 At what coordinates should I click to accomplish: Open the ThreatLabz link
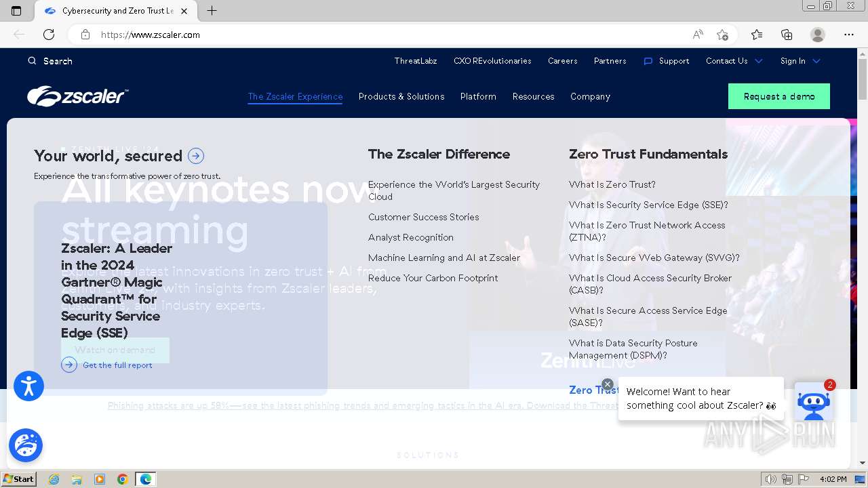coord(416,61)
